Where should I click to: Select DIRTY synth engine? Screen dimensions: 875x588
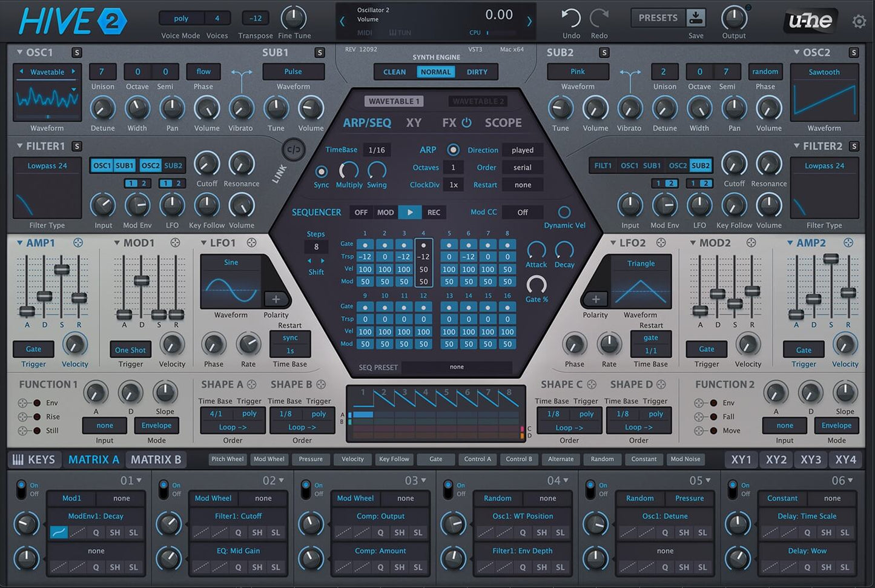(x=477, y=71)
